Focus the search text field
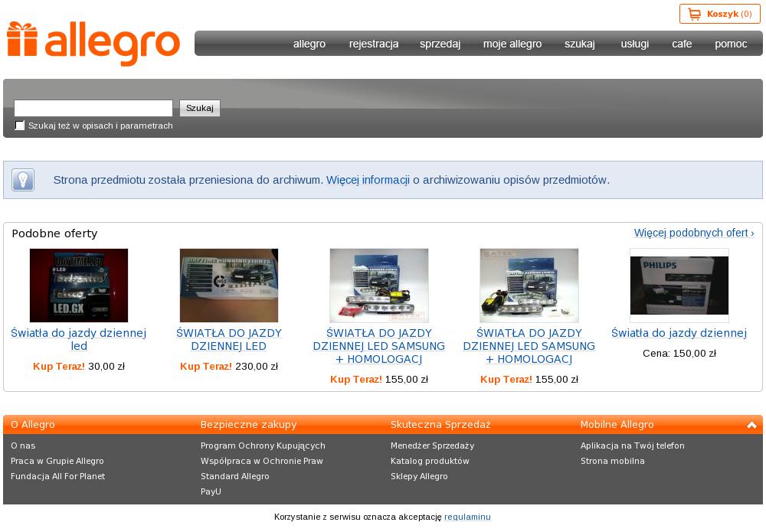 [x=93, y=108]
